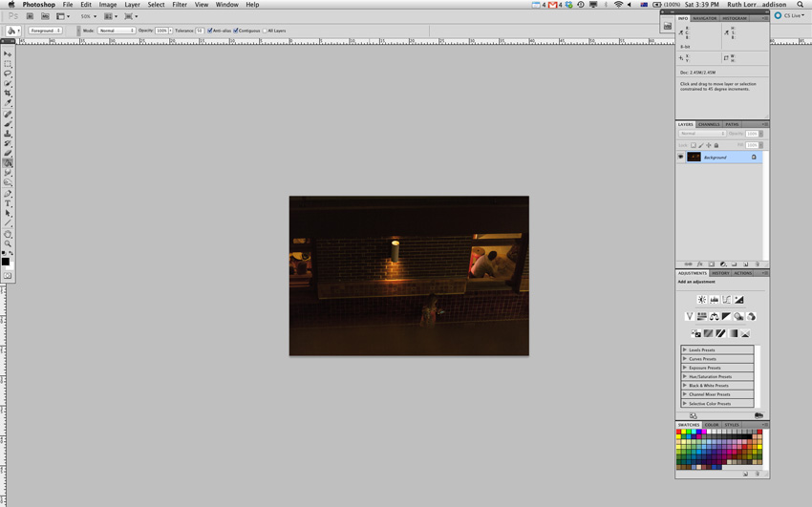Viewport: 812px width, 507px height.
Task: Click the black foreground color swatch
Action: tap(5, 261)
